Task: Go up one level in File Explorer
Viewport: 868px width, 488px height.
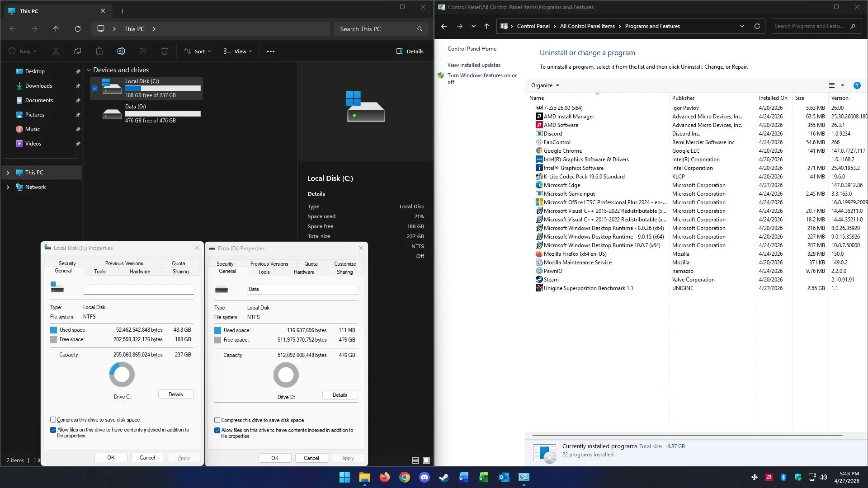Action: click(x=56, y=29)
